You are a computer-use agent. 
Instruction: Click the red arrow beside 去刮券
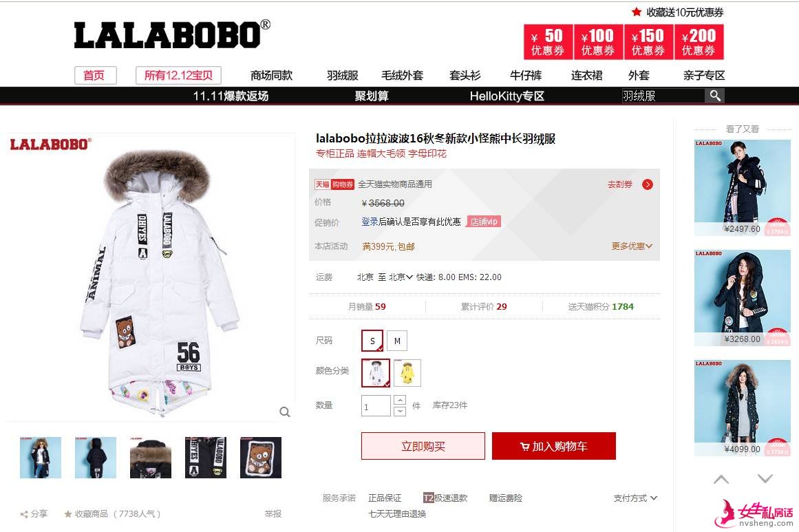tap(647, 184)
